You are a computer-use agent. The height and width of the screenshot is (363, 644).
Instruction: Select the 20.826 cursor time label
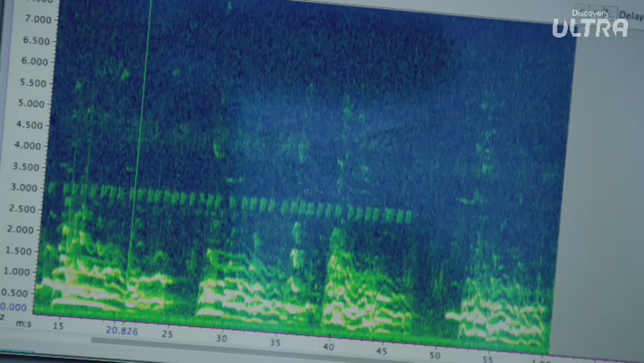pos(122,331)
